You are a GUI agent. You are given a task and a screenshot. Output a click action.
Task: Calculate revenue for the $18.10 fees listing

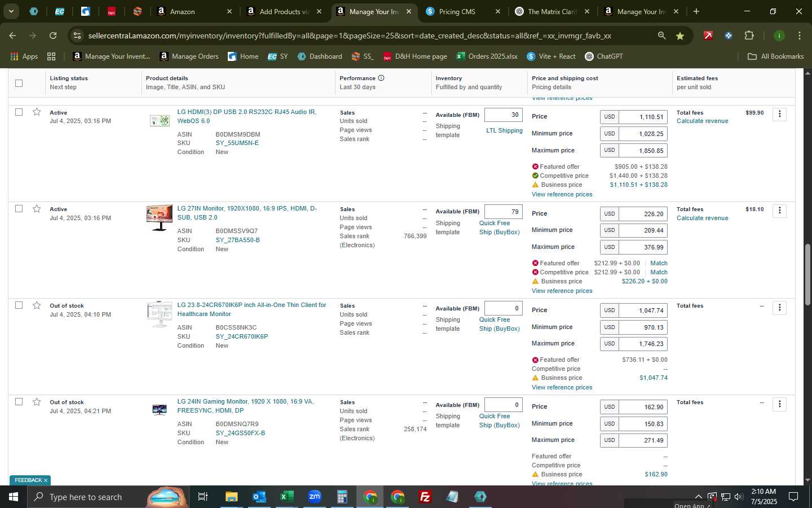coord(702,218)
